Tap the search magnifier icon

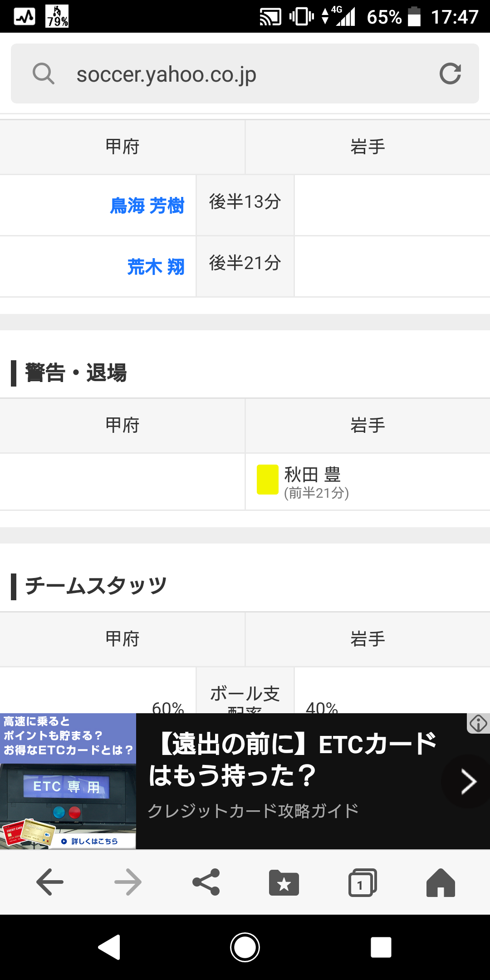tap(44, 74)
